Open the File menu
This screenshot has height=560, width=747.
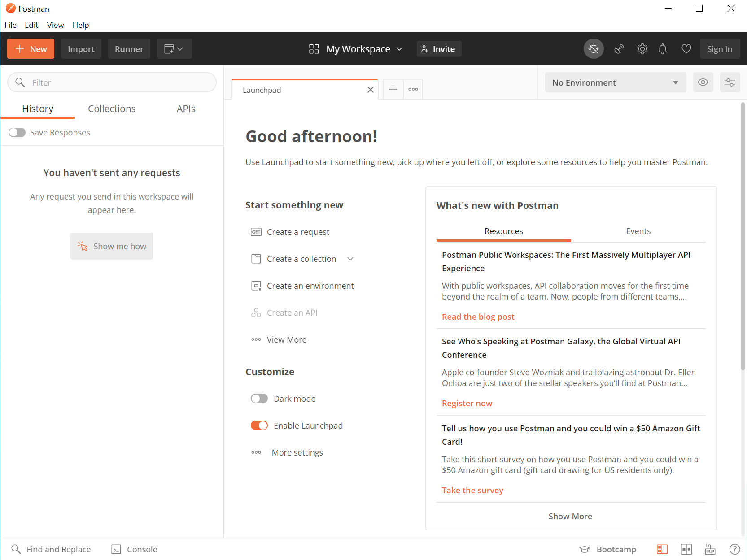[x=11, y=25]
